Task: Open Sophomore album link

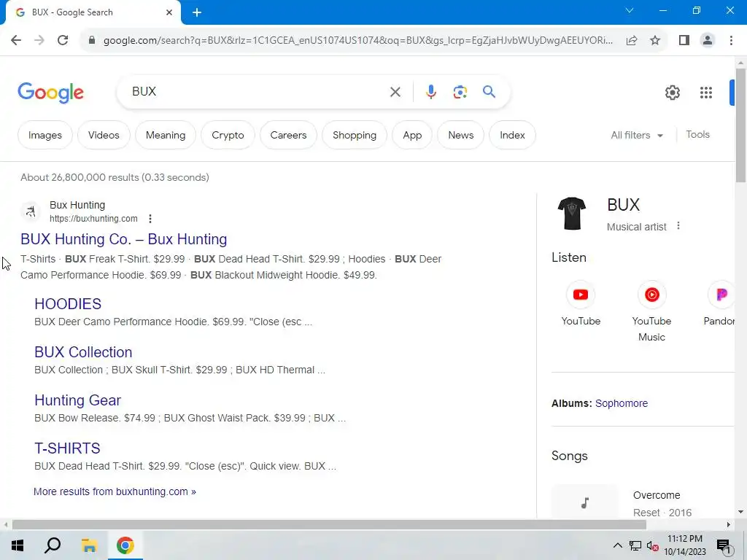Action: pos(622,403)
